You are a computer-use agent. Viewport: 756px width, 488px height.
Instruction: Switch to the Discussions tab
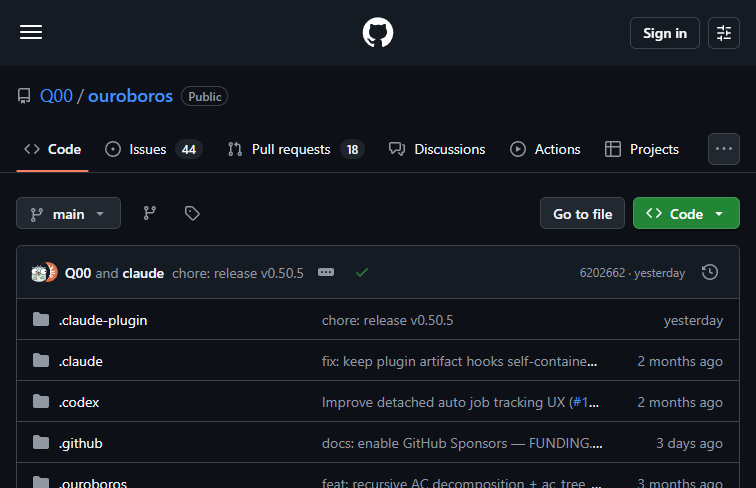coord(437,149)
